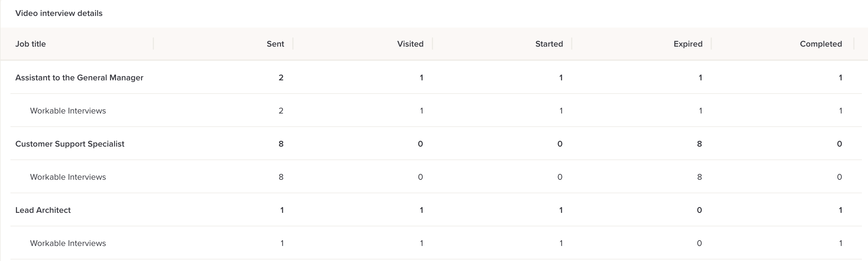Sort table by Visited column

tap(410, 44)
